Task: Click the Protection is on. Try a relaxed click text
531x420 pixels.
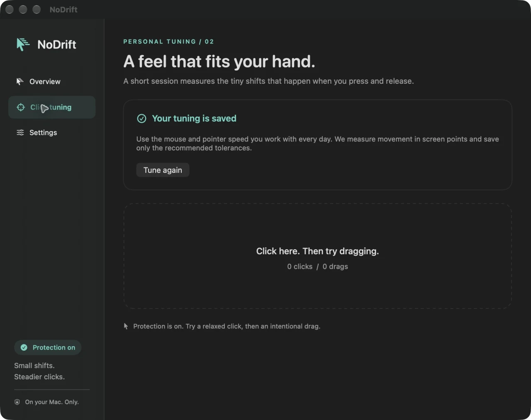Action: point(227,326)
